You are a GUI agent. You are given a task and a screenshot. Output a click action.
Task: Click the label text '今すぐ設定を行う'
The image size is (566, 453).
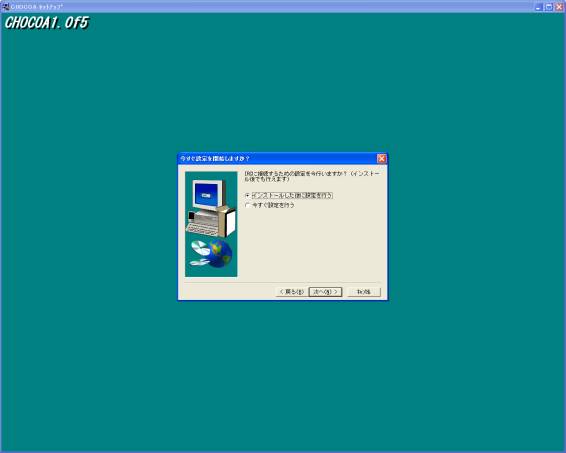[273, 205]
